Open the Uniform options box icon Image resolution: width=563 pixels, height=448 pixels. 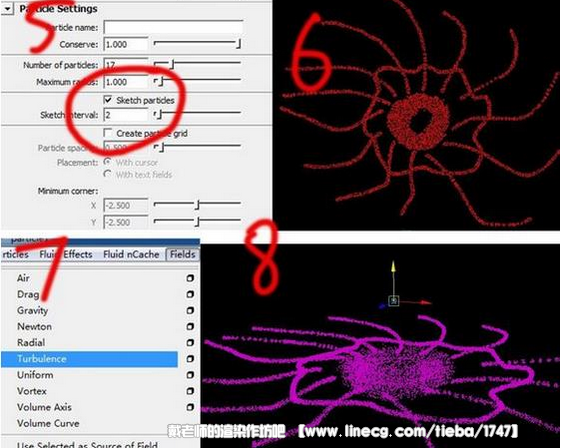[x=190, y=375]
